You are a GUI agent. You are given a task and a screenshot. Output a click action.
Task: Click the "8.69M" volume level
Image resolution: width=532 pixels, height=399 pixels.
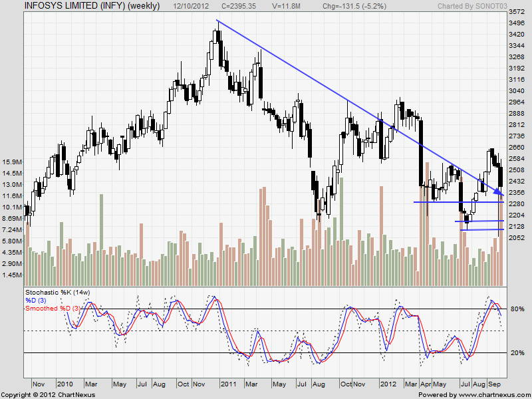coord(13,218)
